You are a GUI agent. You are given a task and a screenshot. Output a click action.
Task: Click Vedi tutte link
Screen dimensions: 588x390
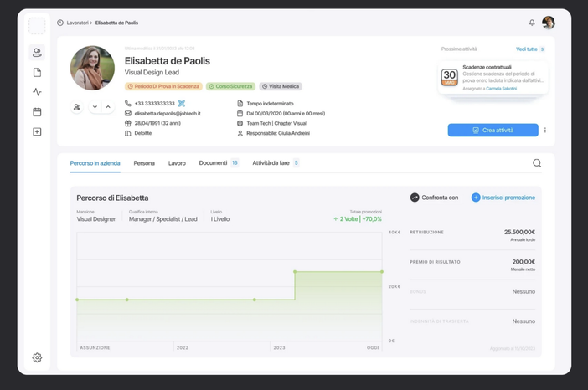[x=526, y=49]
